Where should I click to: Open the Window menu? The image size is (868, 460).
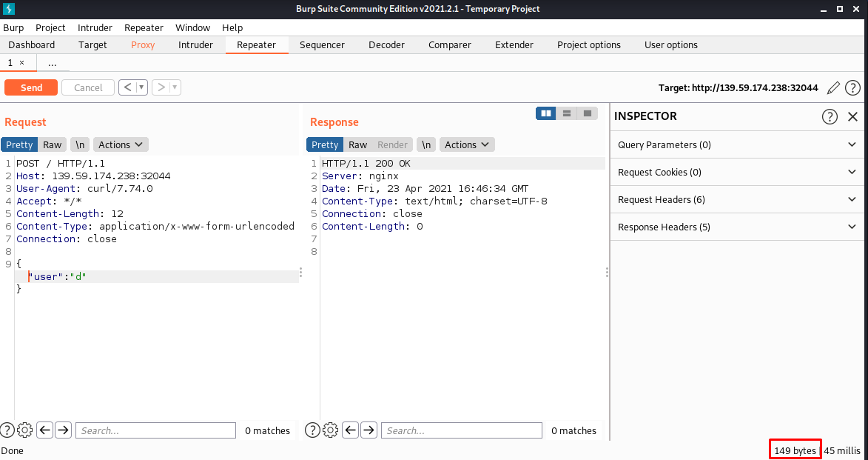point(192,27)
